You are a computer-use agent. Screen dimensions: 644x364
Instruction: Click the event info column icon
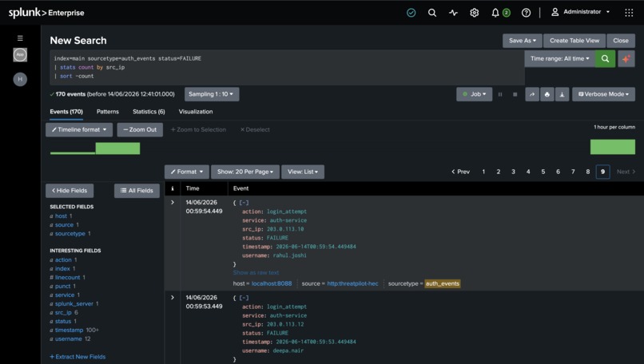coord(173,188)
